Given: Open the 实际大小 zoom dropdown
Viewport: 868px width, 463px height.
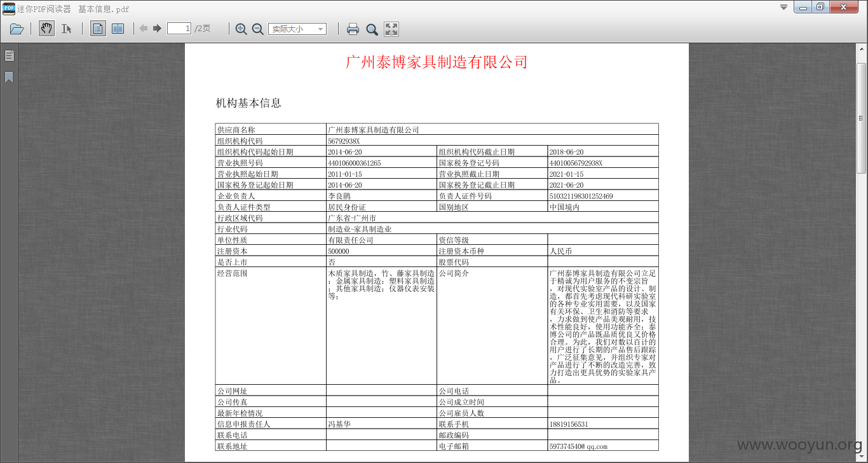Looking at the screenshot, I should coord(297,29).
